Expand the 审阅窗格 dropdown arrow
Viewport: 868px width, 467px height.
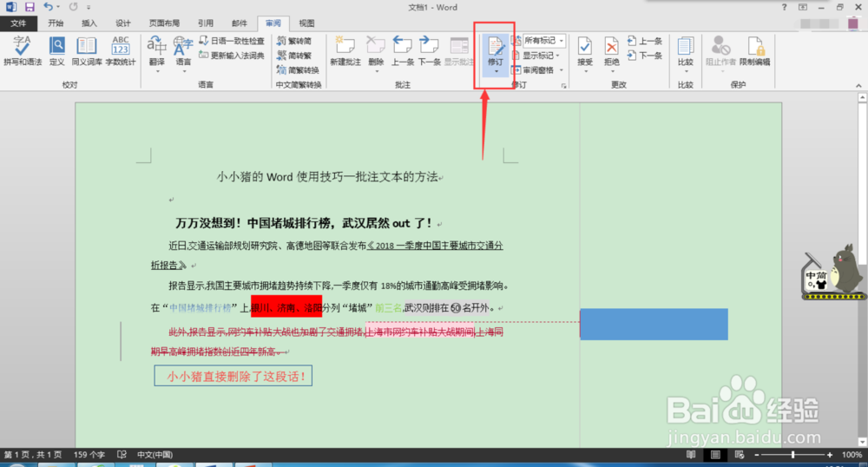[x=561, y=70]
